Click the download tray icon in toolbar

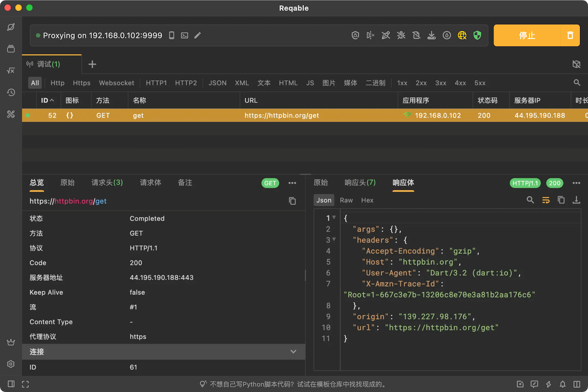[431, 35]
